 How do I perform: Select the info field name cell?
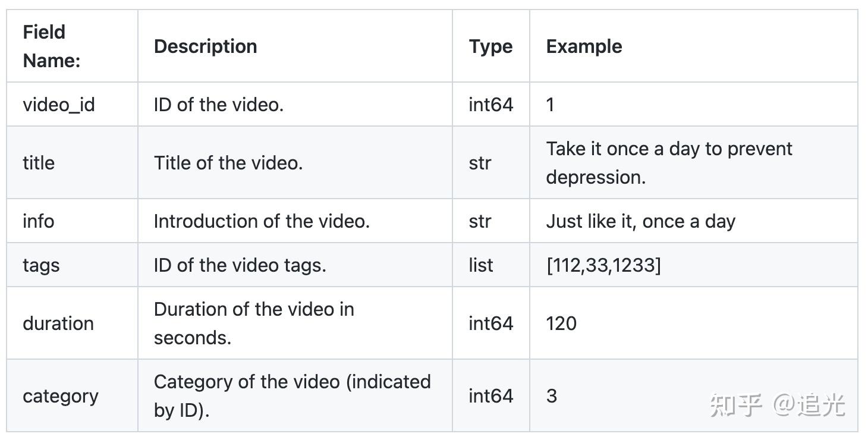[x=72, y=221]
